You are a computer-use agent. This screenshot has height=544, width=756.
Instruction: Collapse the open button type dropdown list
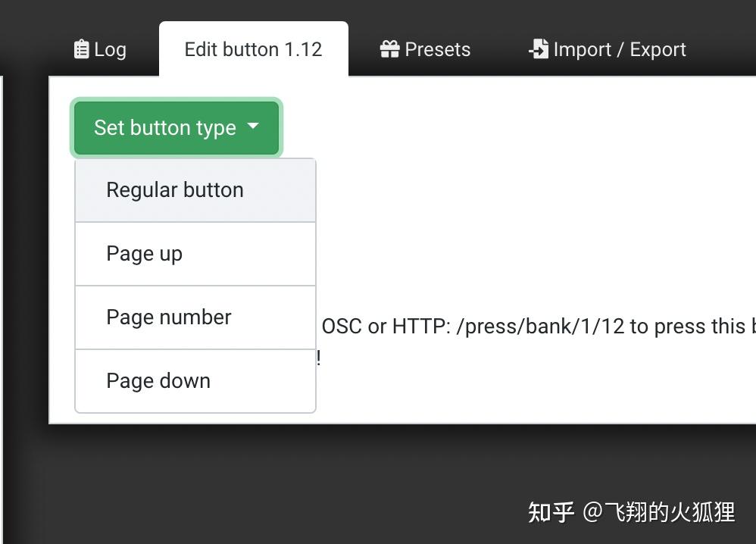[176, 128]
